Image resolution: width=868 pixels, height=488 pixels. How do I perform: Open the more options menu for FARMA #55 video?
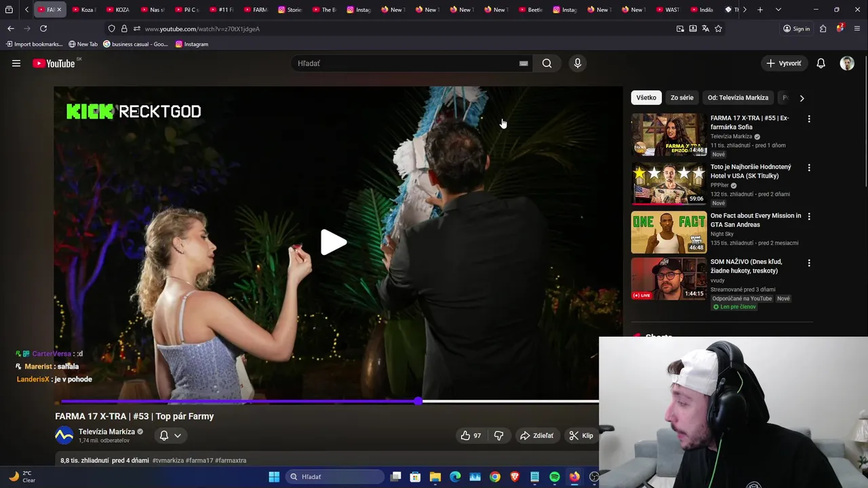[x=808, y=119]
